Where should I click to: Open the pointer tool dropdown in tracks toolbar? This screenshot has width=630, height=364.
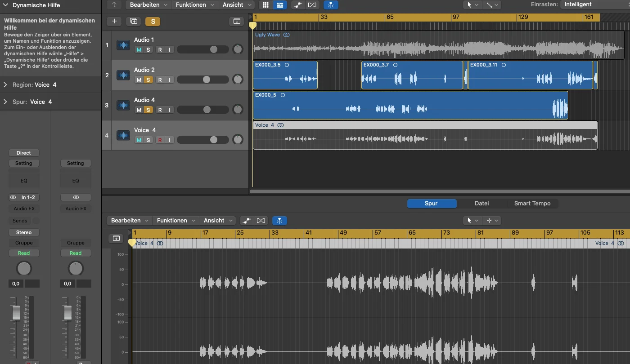[x=472, y=5]
